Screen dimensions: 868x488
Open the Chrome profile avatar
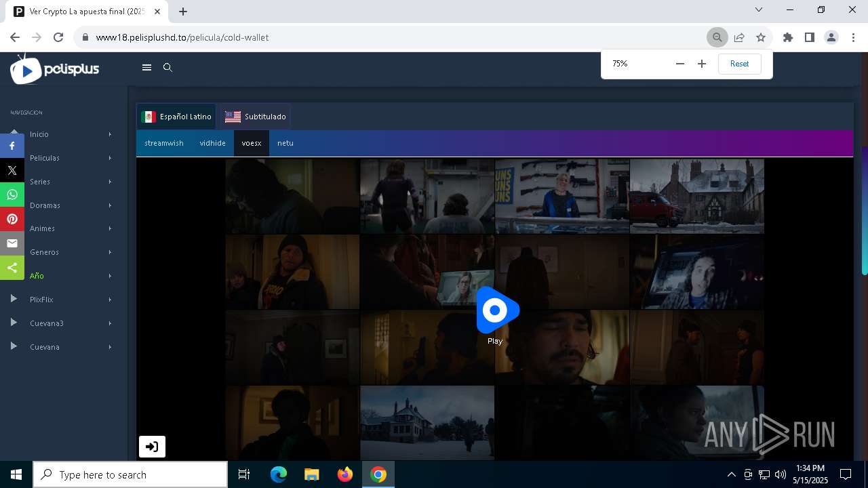click(831, 37)
